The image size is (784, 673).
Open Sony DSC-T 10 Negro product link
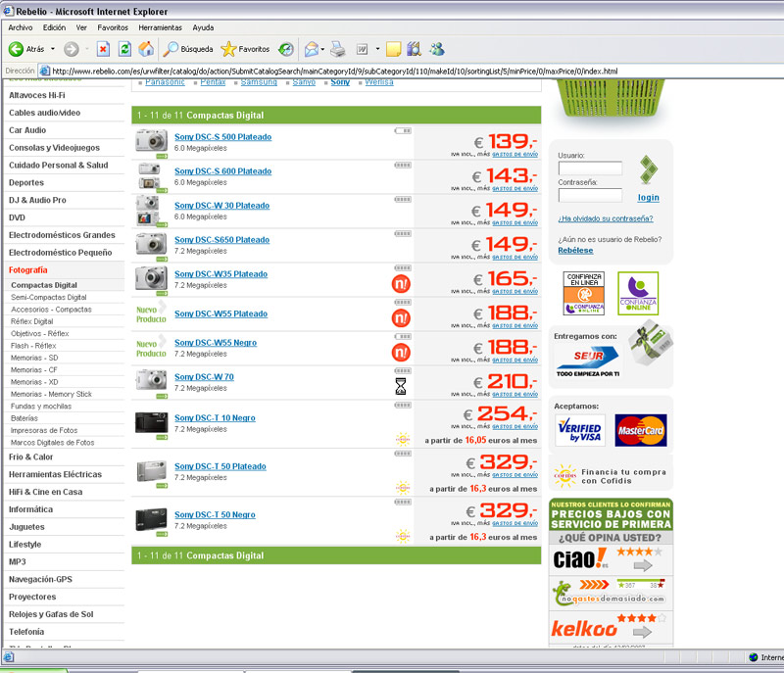point(215,417)
